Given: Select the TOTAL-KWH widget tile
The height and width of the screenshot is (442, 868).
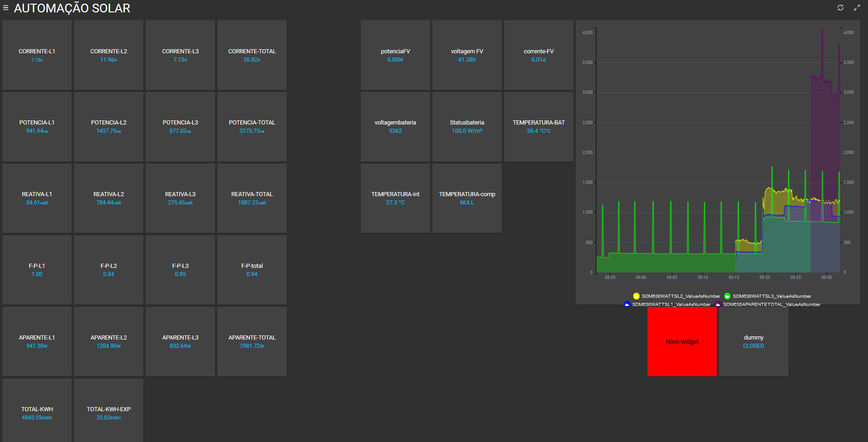Looking at the screenshot, I should (37, 413).
